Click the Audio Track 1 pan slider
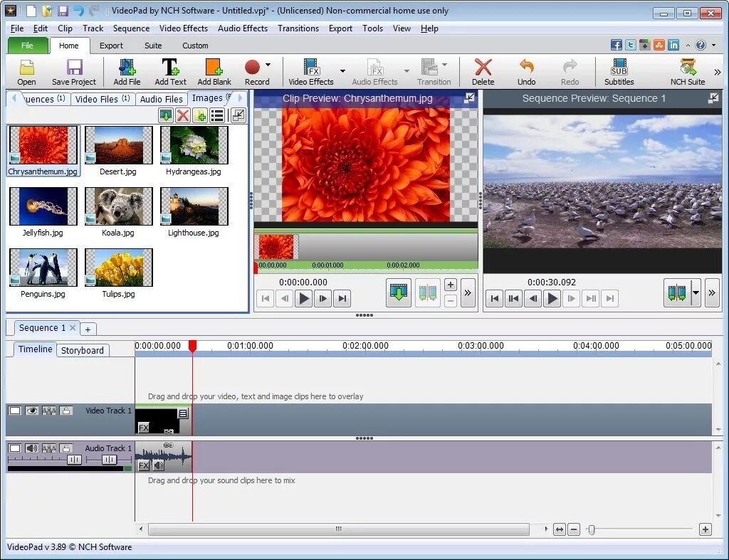The height and width of the screenshot is (560, 729). tap(109, 460)
